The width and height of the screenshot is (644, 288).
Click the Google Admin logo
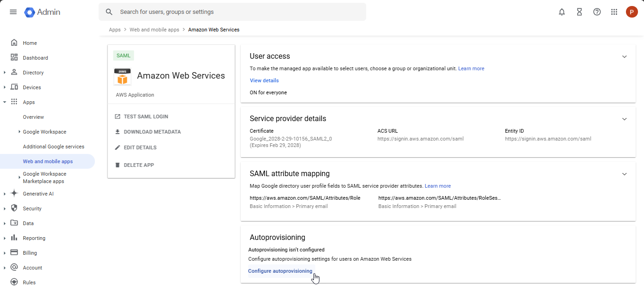click(42, 12)
